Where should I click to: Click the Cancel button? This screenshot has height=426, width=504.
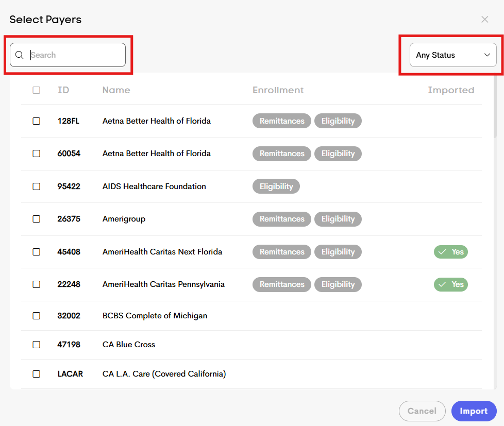[422, 411]
